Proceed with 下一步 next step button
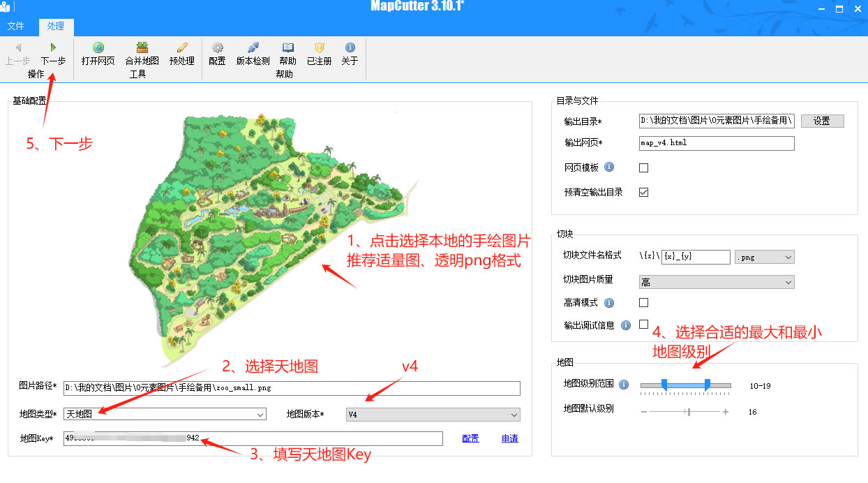Viewport: 868px width, 483px height. (x=53, y=54)
